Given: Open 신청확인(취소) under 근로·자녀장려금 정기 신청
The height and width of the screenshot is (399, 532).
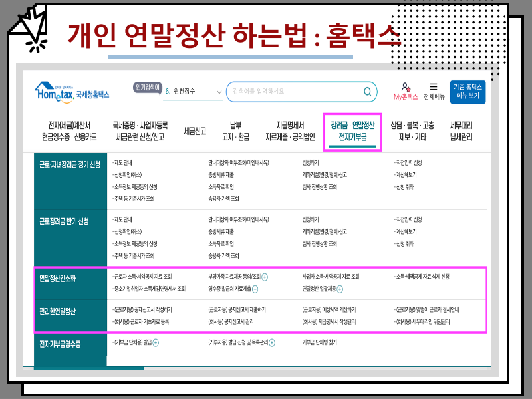Looking at the screenshot, I should (127, 174).
